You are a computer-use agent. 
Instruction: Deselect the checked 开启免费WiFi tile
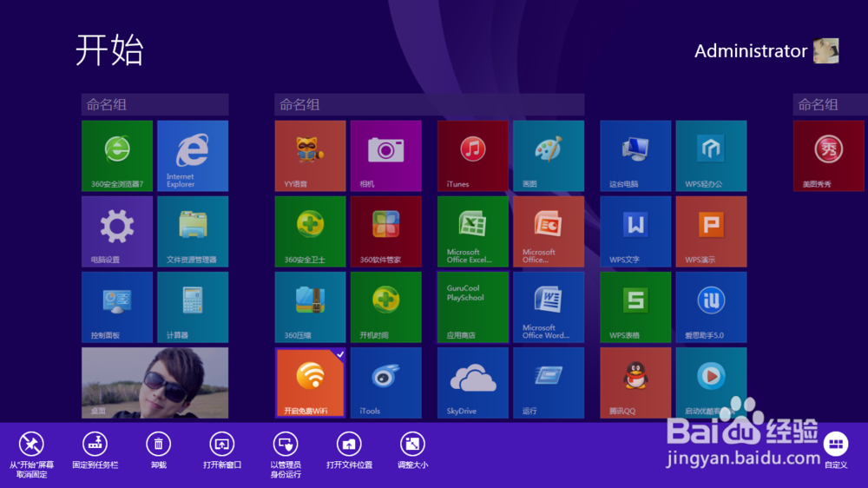tap(310, 383)
